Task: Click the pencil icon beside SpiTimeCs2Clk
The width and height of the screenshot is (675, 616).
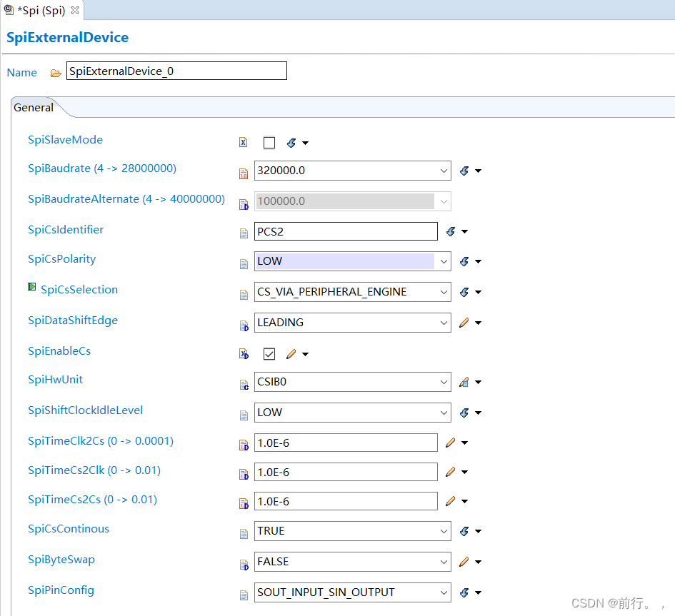Action: pos(451,472)
